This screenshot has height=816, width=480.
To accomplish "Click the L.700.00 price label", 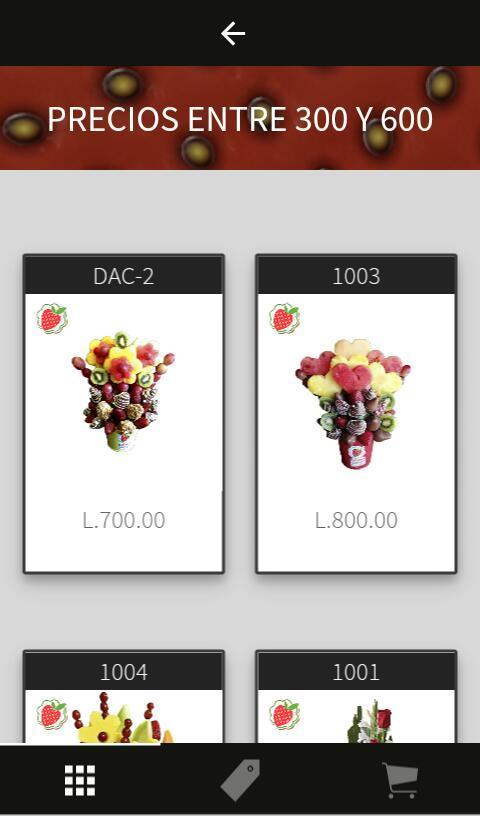I will pyautogui.click(x=124, y=520).
